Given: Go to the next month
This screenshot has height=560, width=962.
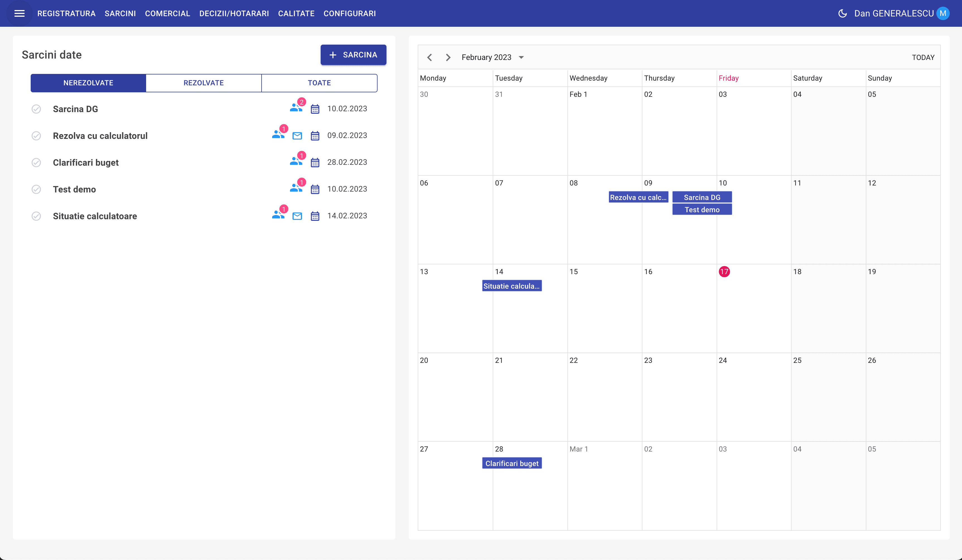Looking at the screenshot, I should pos(448,57).
